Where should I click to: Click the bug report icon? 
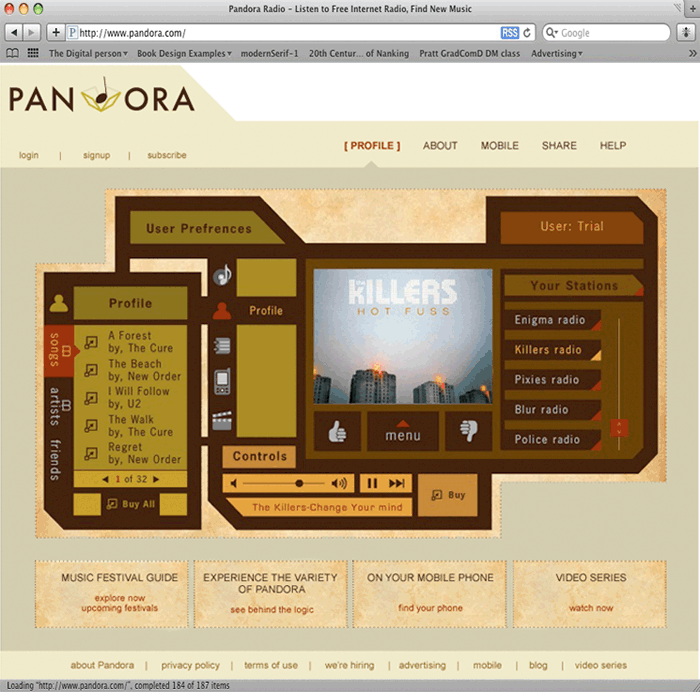point(686,33)
